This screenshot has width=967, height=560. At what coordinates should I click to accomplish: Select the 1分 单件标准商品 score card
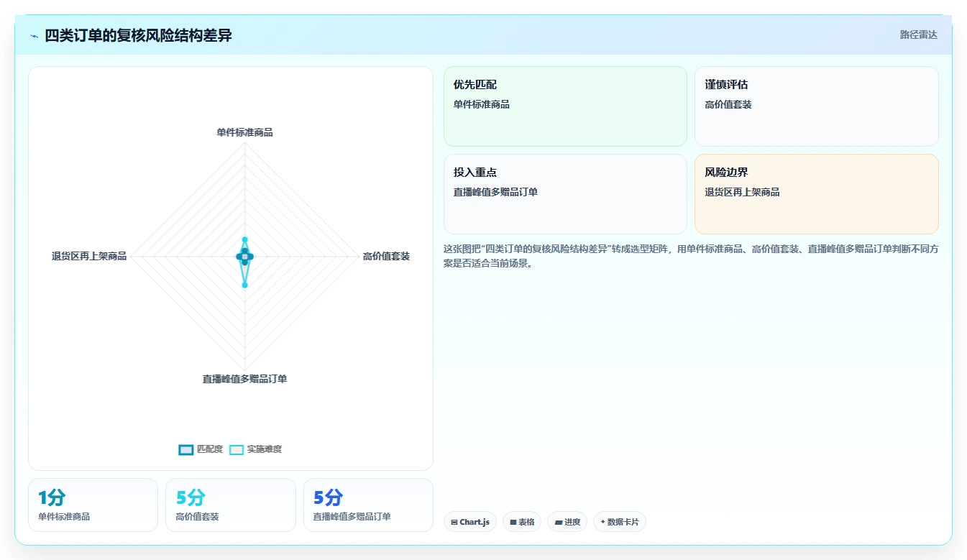pyautogui.click(x=93, y=505)
